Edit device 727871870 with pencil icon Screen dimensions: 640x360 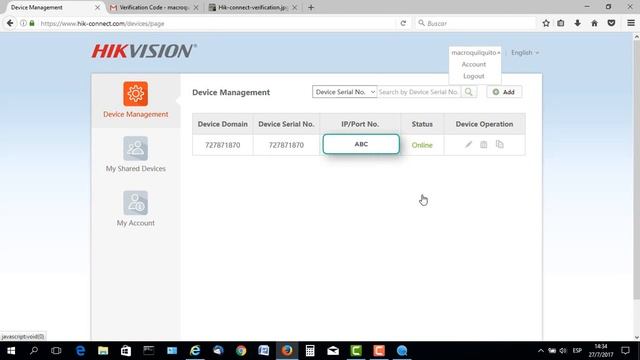pos(468,144)
